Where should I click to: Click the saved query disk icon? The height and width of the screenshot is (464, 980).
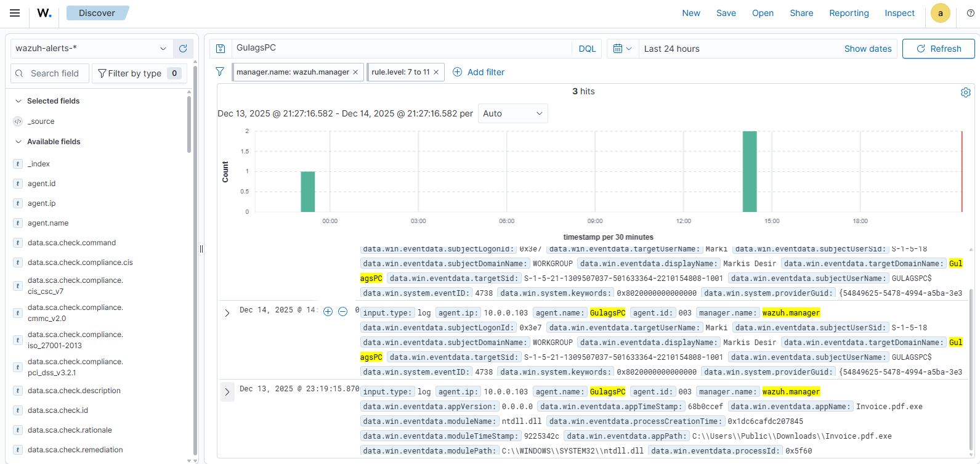point(221,49)
